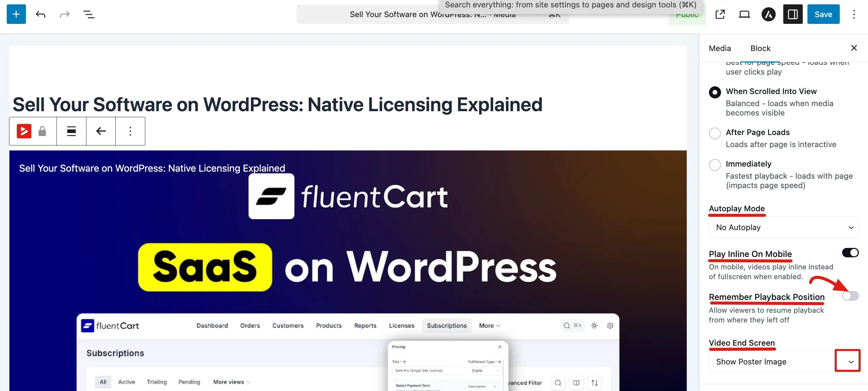Close the settings sidebar

point(854,48)
